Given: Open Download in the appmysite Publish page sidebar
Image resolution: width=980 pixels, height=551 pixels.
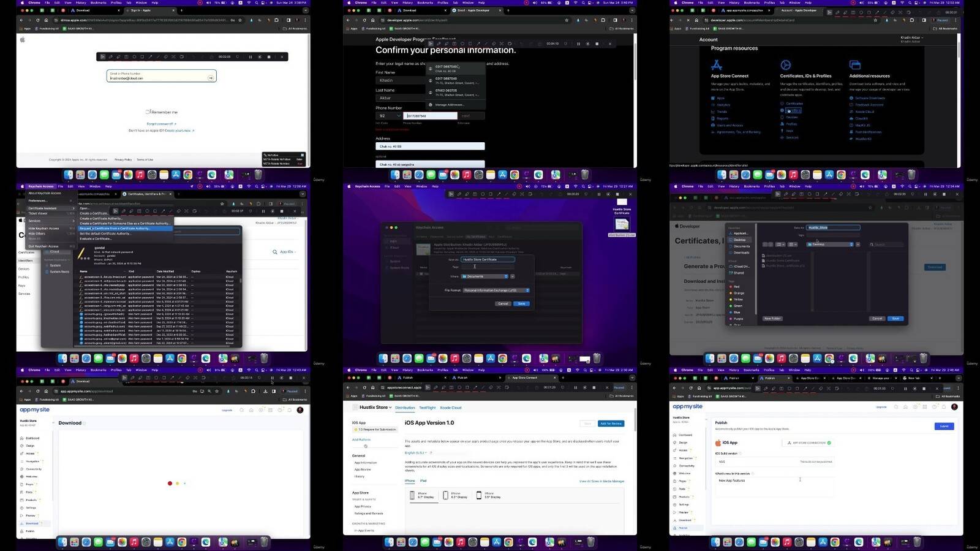Looking at the screenshot, I should click(683, 520).
